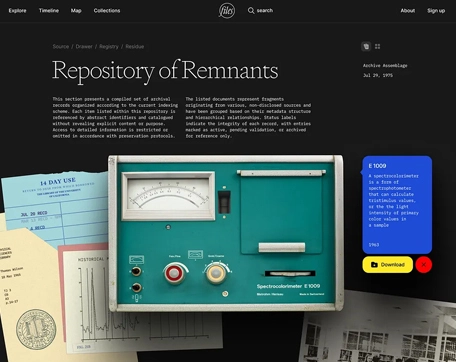Click the folder icon on Download button
456x362 pixels.
click(374, 265)
